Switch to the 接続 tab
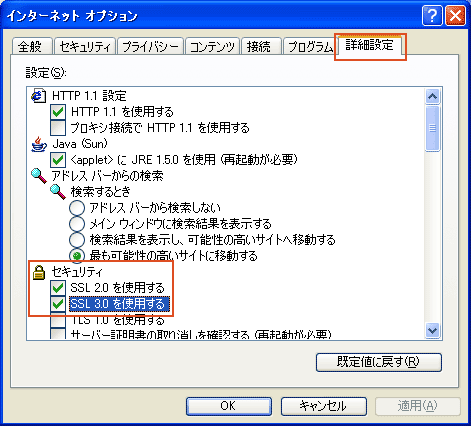Viewport: 471px width, 426px height. (259, 46)
